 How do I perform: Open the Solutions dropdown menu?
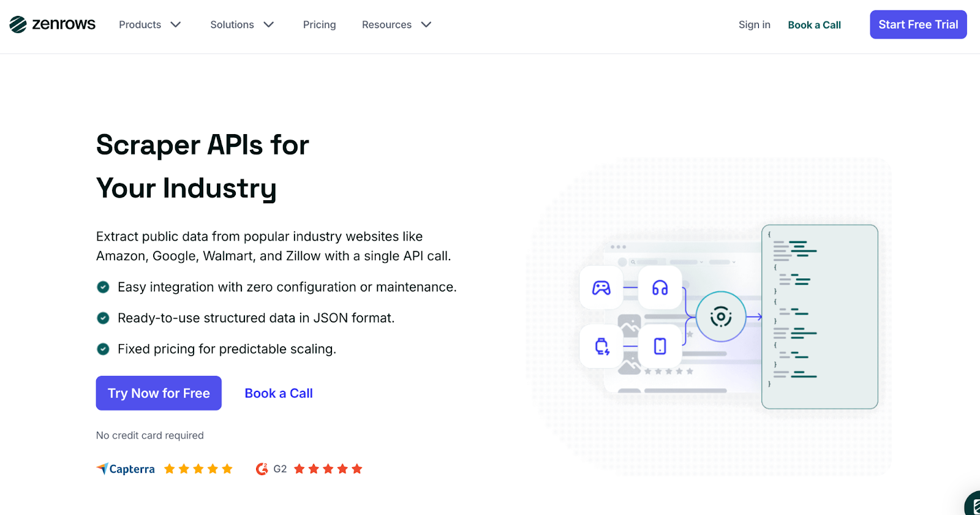[x=241, y=24]
